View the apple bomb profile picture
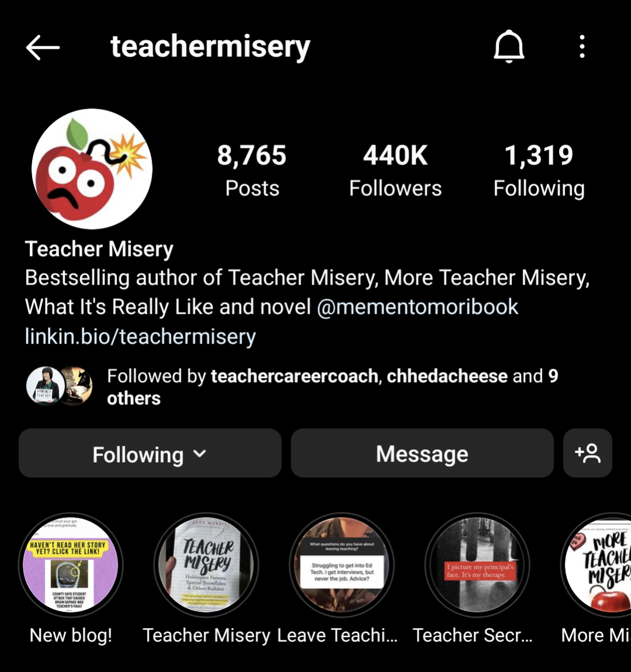This screenshot has height=672, width=631. [x=92, y=168]
